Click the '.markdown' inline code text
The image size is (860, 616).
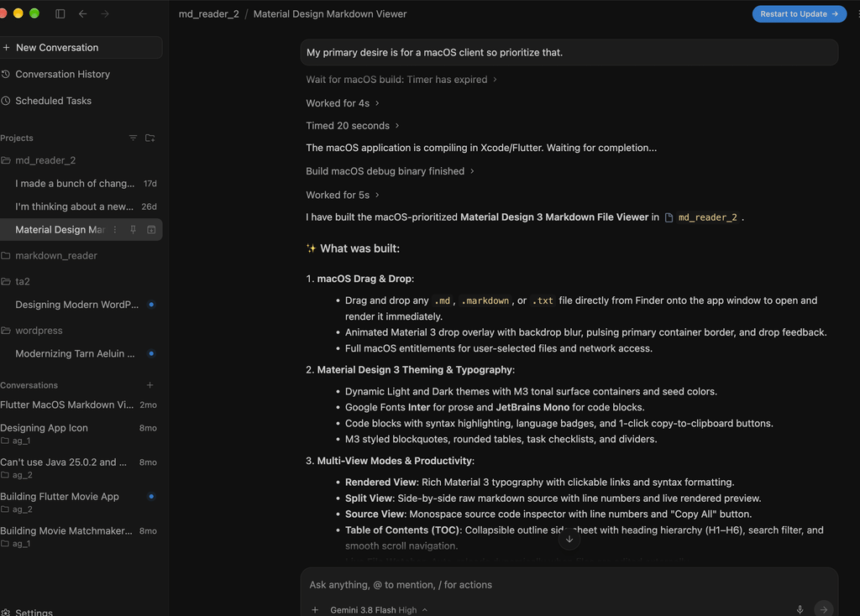485,301
